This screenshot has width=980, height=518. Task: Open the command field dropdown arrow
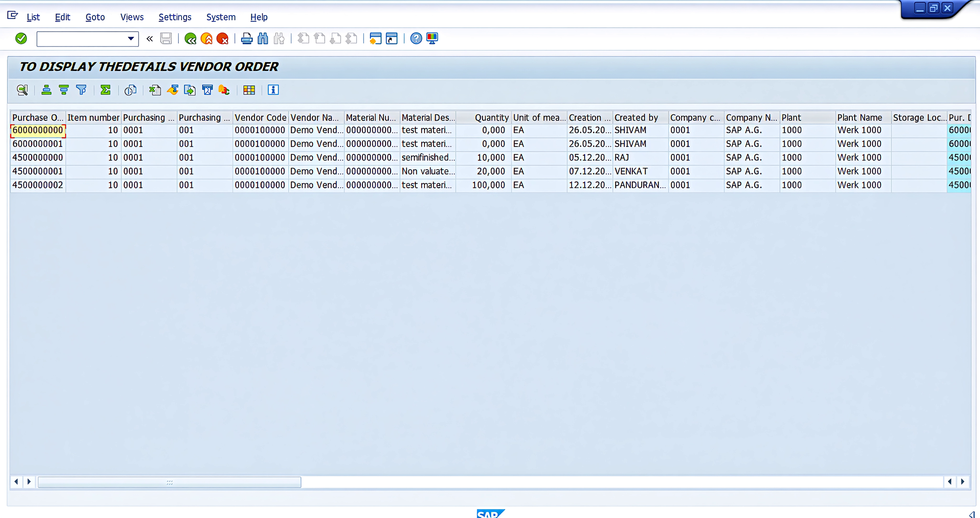(x=131, y=39)
